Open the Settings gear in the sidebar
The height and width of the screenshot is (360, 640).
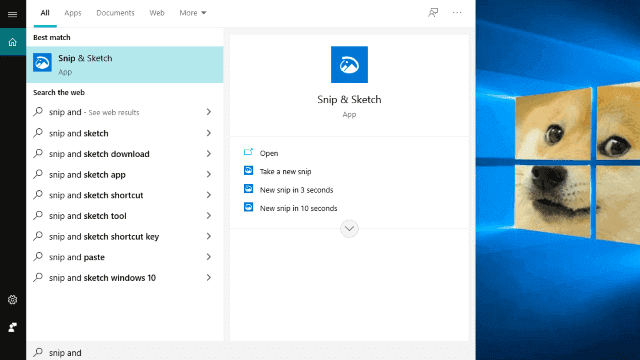[x=13, y=300]
